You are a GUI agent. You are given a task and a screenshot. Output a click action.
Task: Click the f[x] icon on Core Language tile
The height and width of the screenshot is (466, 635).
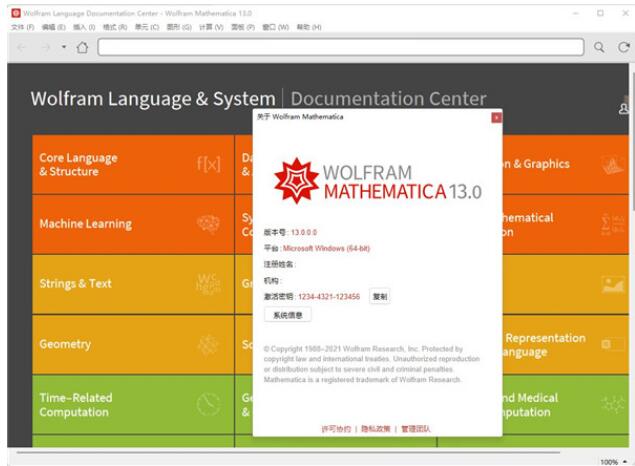tap(209, 164)
